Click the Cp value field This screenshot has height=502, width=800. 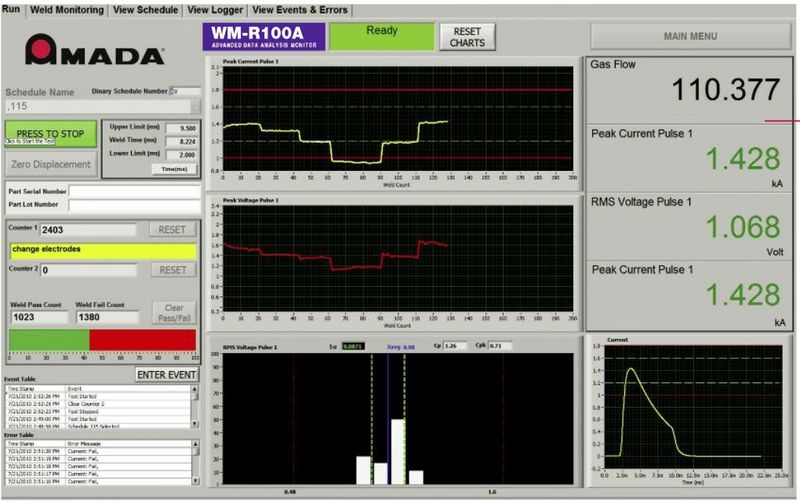point(455,346)
